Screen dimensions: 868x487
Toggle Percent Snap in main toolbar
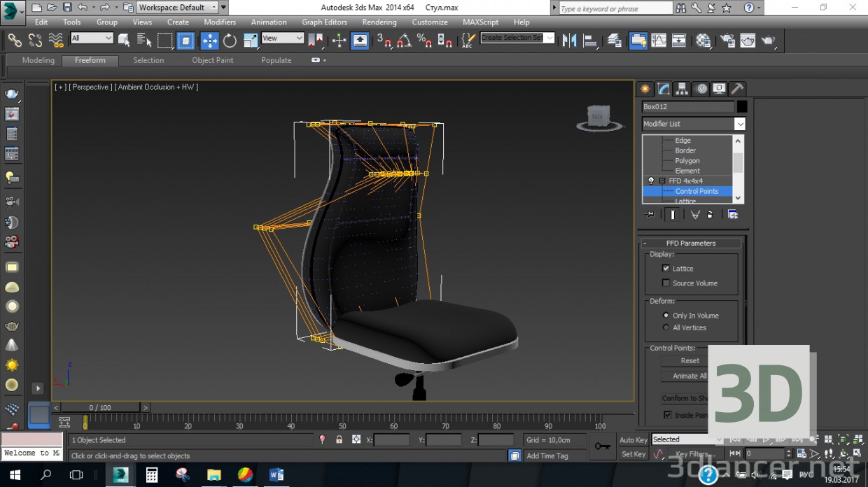424,41
